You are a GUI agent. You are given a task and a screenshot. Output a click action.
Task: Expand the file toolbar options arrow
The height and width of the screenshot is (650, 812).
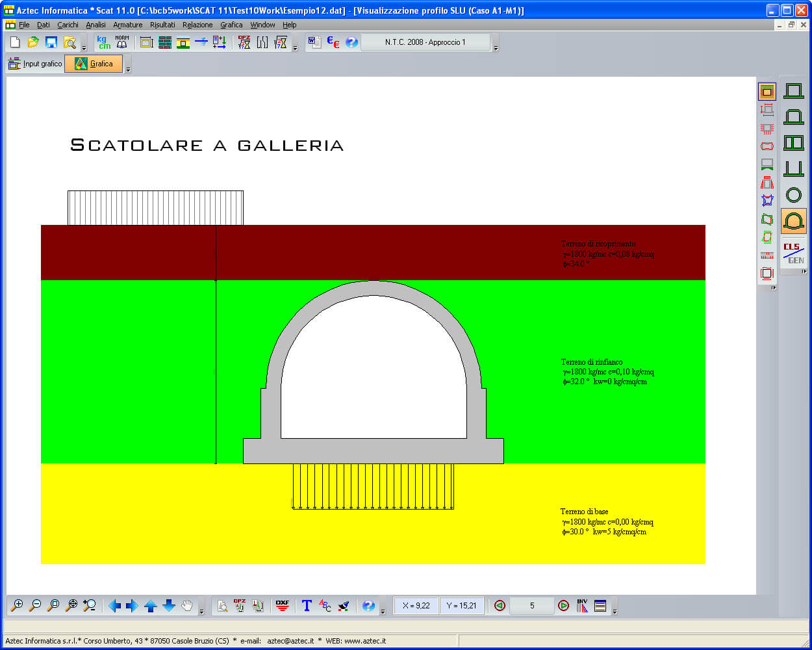coord(84,48)
